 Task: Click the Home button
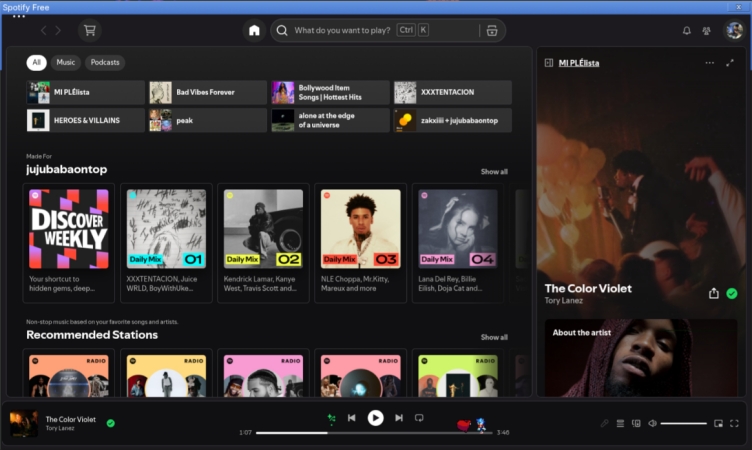(x=254, y=31)
